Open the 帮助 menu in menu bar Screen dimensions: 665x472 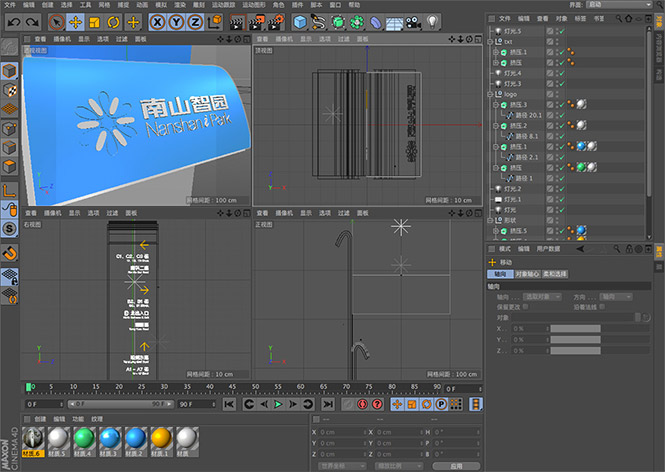pyautogui.click(x=354, y=5)
